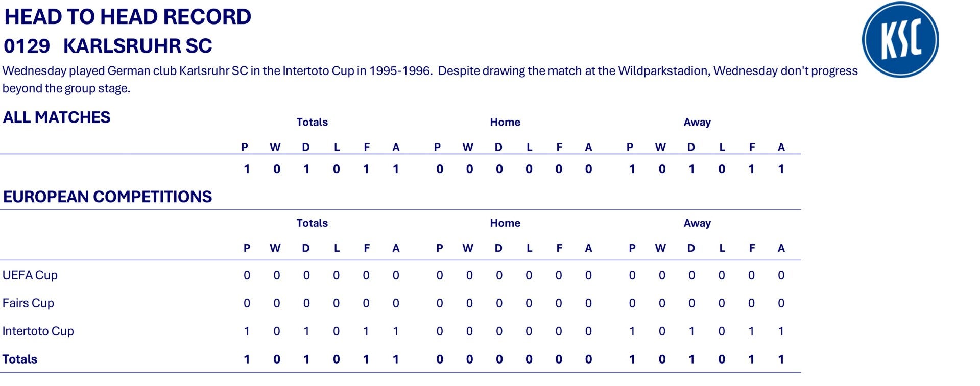Image resolution: width=980 pixels, height=386 pixels.
Task: Select the UEFA Cup row label
Action: (30, 275)
